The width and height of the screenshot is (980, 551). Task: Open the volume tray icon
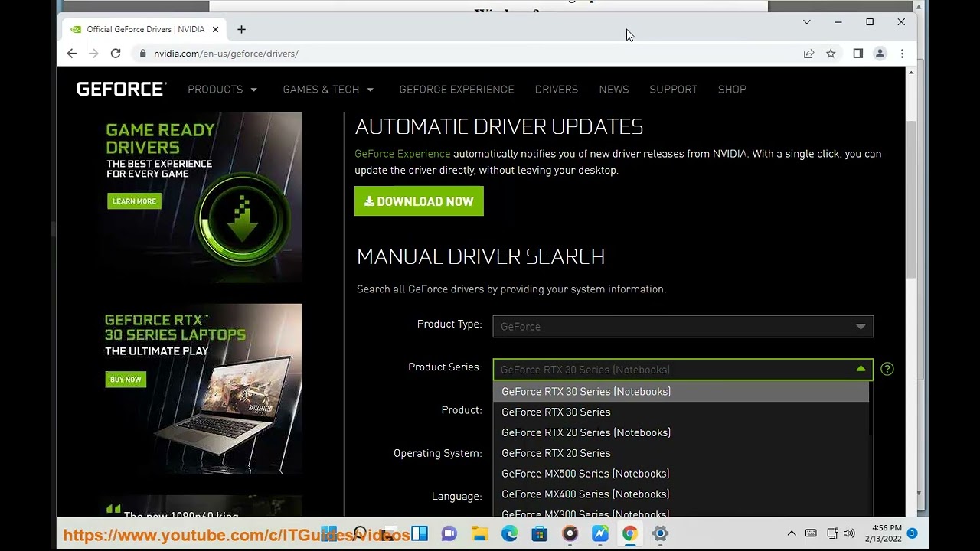coord(848,533)
